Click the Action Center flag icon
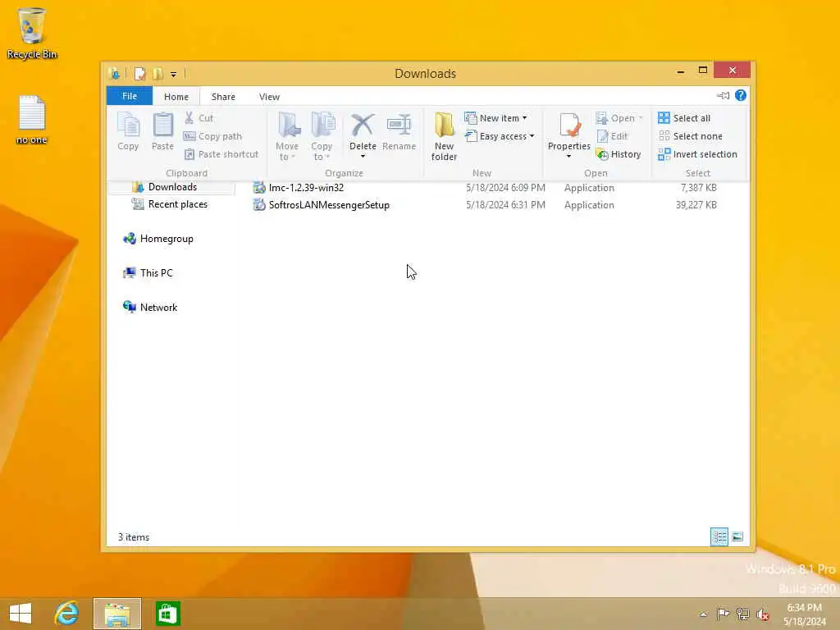 click(723, 614)
